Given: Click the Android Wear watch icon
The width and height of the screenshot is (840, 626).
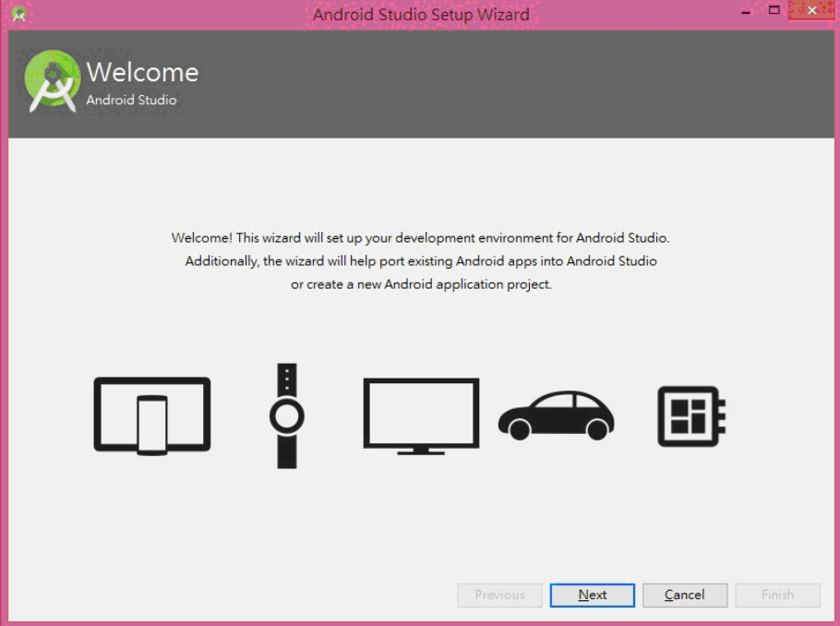Looking at the screenshot, I should pos(287,415).
